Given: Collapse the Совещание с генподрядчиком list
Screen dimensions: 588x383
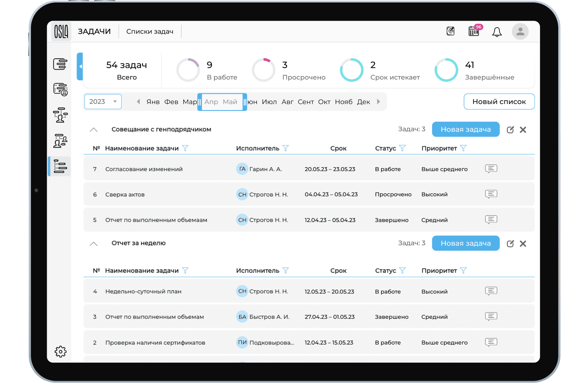Looking at the screenshot, I should [x=93, y=130].
